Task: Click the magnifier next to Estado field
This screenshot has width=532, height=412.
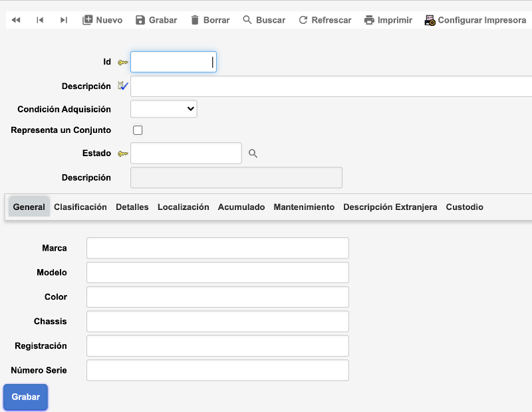Action: point(253,153)
